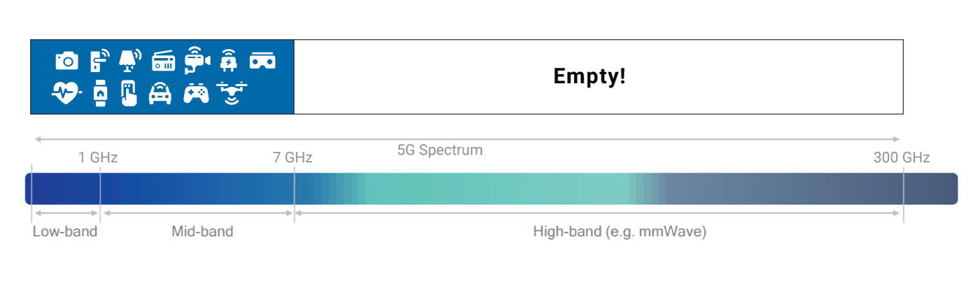The width and height of the screenshot is (980, 301).
Task: Click the High-band (e.g. mmWave) label
Action: pos(619,231)
